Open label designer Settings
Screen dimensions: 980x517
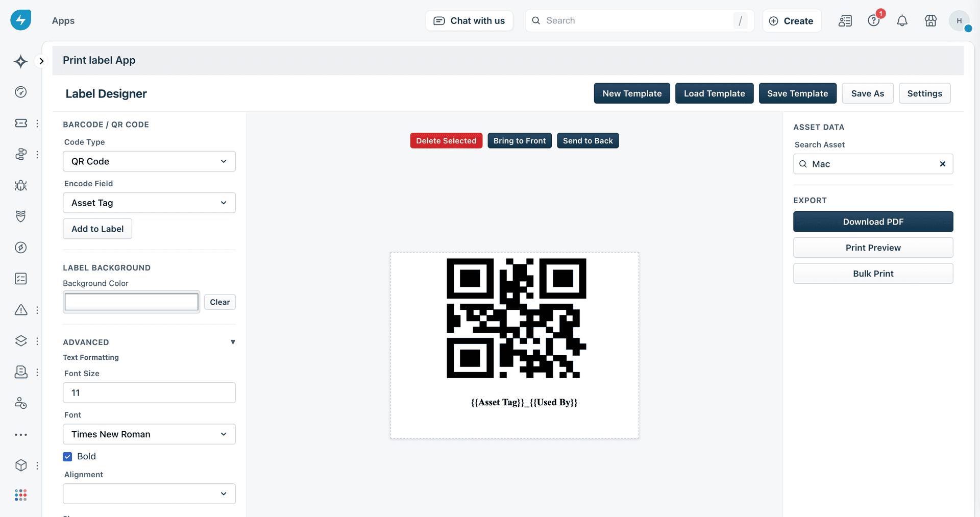coord(925,93)
